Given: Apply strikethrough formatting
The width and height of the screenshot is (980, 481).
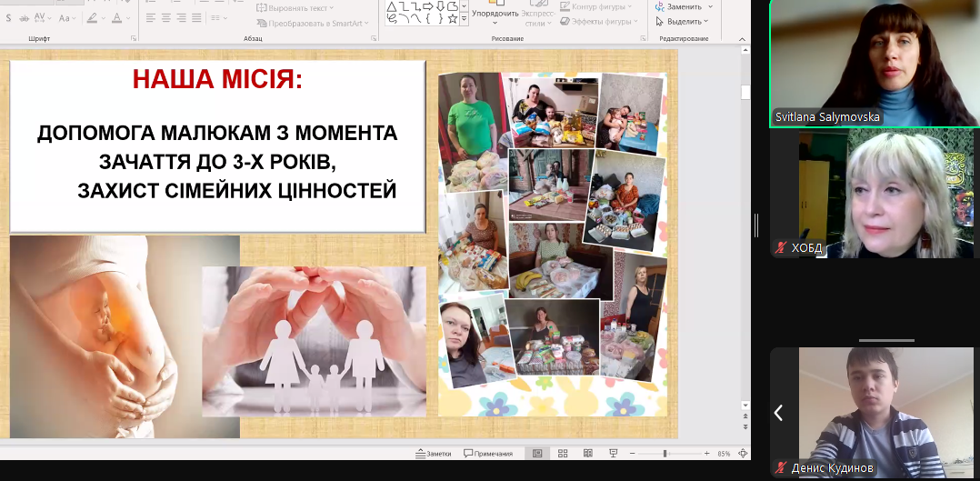Looking at the screenshot, I should 25,18.
